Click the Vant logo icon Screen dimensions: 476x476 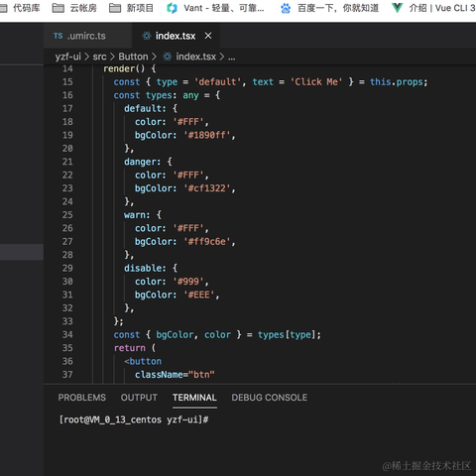pyautogui.click(x=172, y=8)
